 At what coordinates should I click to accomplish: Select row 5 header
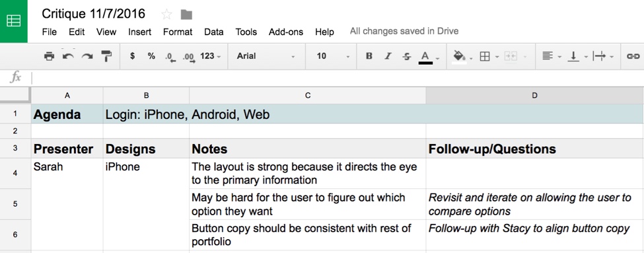15,204
